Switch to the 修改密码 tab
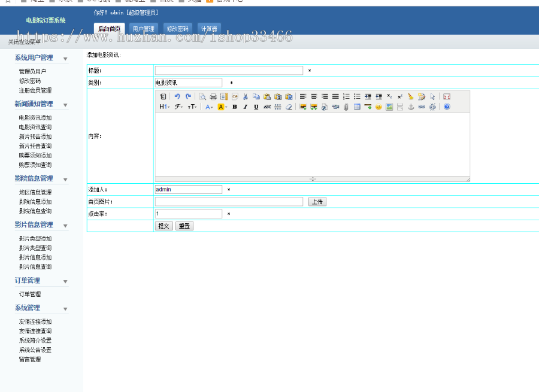539x392 pixels. (177, 28)
